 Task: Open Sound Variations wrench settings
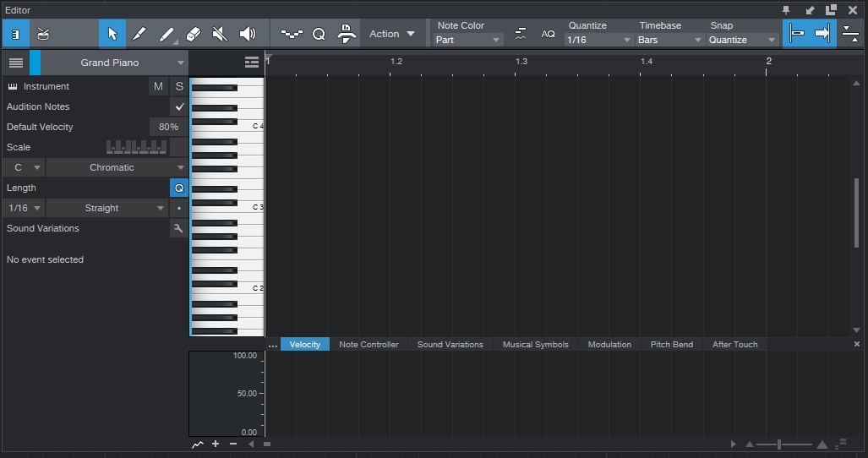[x=178, y=228]
